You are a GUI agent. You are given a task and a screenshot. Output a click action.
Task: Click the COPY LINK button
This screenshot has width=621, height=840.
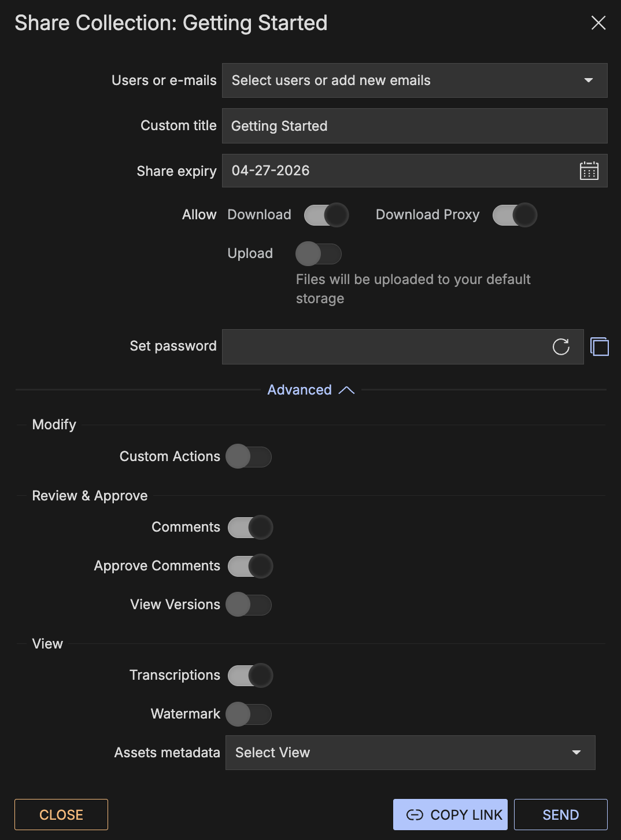(x=450, y=815)
